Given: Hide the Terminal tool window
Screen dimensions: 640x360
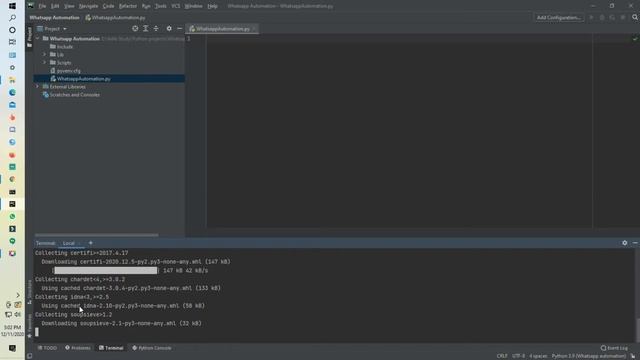Looking at the screenshot, I should [635, 243].
